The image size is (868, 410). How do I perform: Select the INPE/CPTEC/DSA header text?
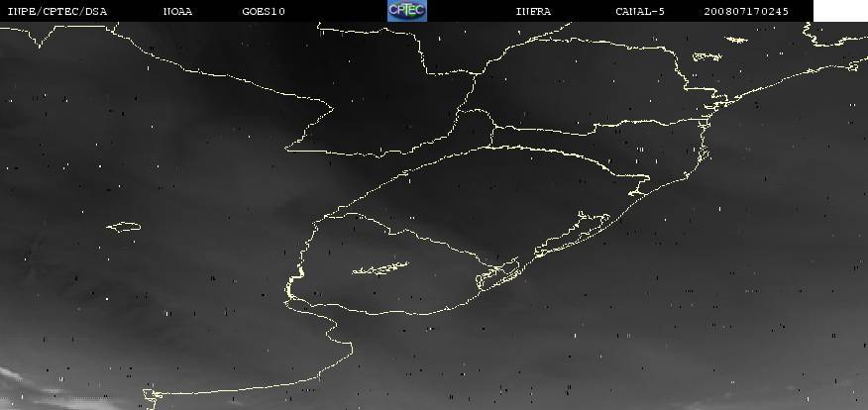pyautogui.click(x=57, y=12)
